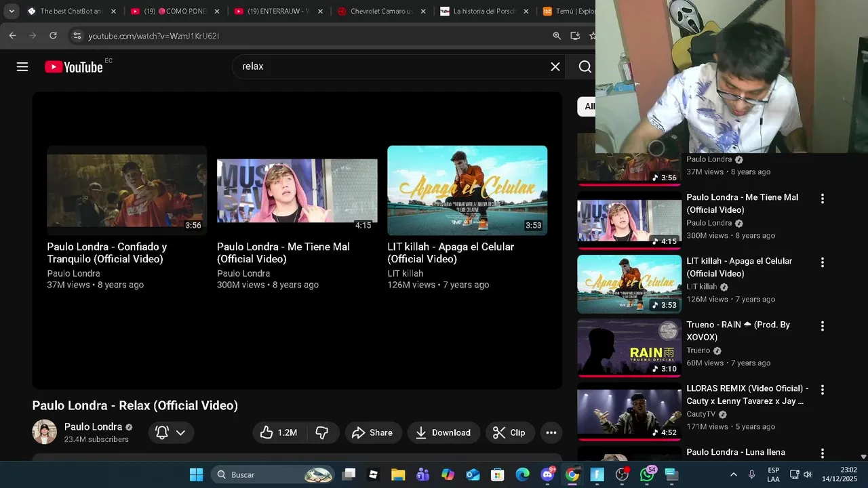Close the 'The best ChatBot' tab
This screenshot has height=488, width=868.
(x=113, y=12)
